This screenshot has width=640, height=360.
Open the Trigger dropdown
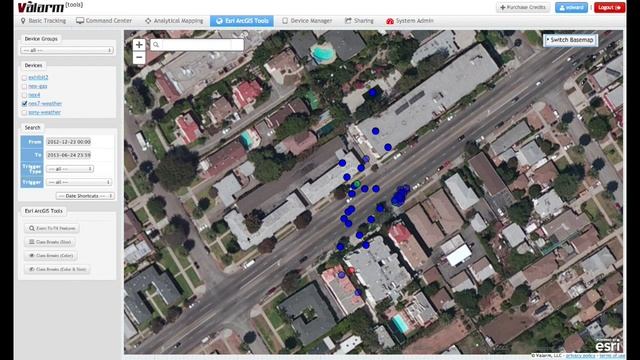[79, 182]
